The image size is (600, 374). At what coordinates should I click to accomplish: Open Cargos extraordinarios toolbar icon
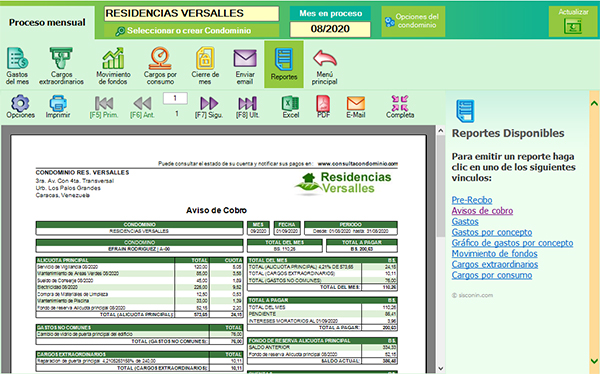[x=61, y=65]
